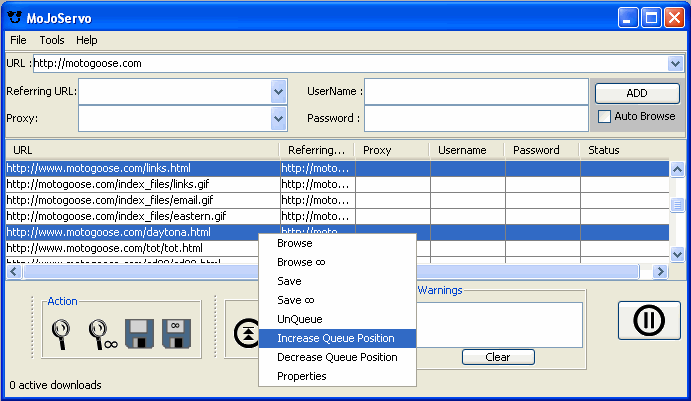691x401 pixels.
Task: Click the vertical scrollbar thumb
Action: pyautogui.click(x=677, y=205)
